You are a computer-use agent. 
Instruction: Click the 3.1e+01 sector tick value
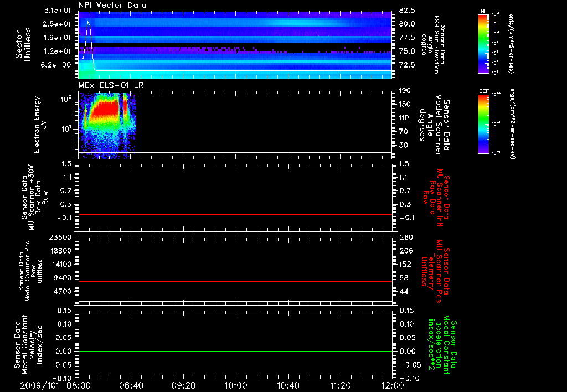tap(58, 11)
